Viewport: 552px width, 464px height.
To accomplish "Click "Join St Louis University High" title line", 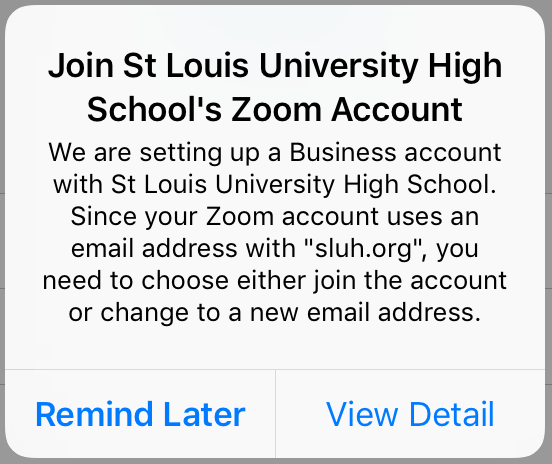I will (275, 65).
